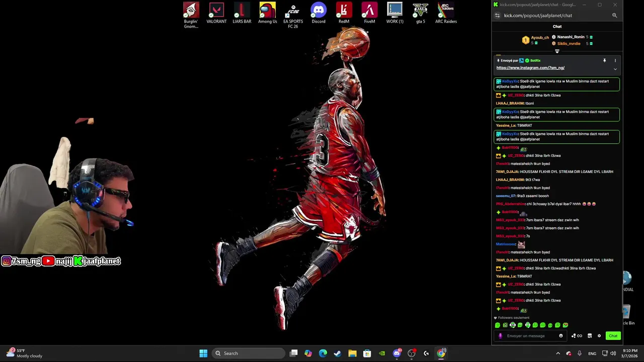
Task: Open chat settings gear icon
Action: pos(599,336)
